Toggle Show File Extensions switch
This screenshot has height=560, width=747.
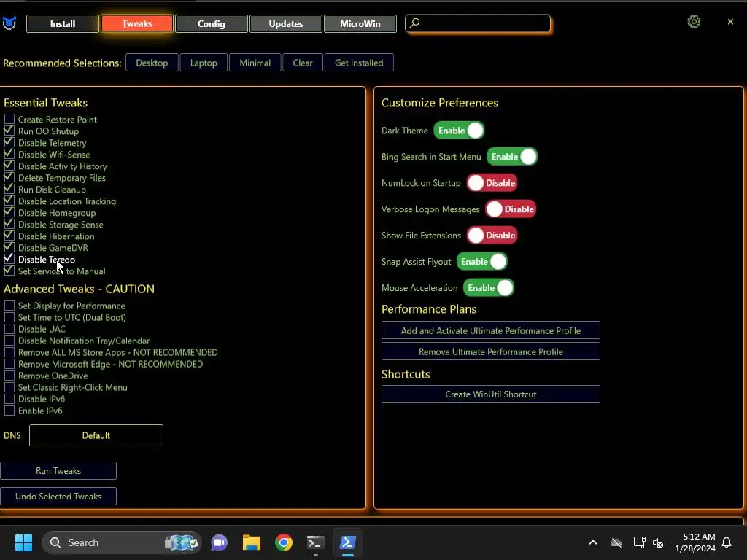pyautogui.click(x=492, y=236)
